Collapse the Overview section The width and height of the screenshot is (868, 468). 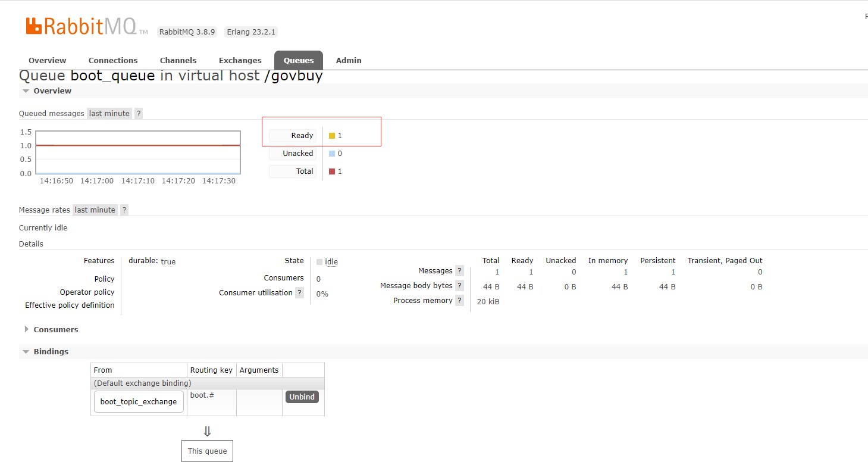click(x=52, y=91)
